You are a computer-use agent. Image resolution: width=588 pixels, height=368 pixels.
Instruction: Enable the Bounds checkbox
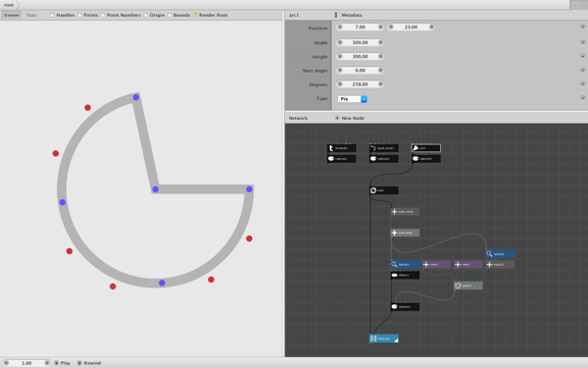pos(170,15)
